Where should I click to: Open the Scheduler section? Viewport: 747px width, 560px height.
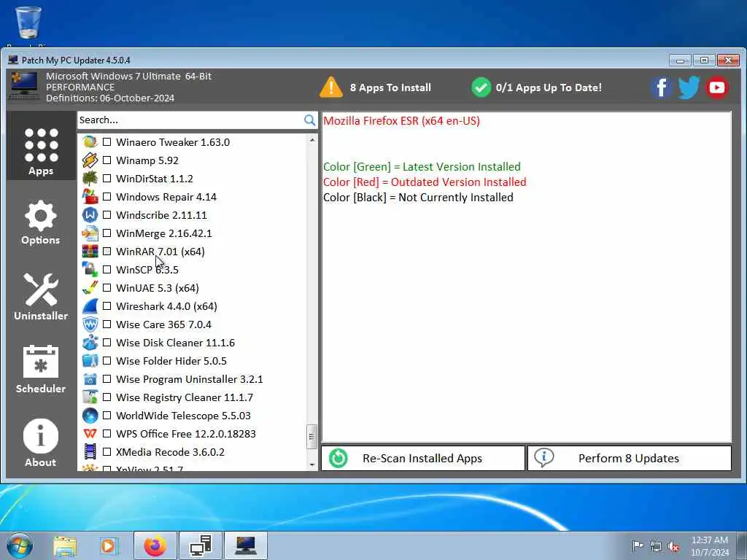click(41, 370)
